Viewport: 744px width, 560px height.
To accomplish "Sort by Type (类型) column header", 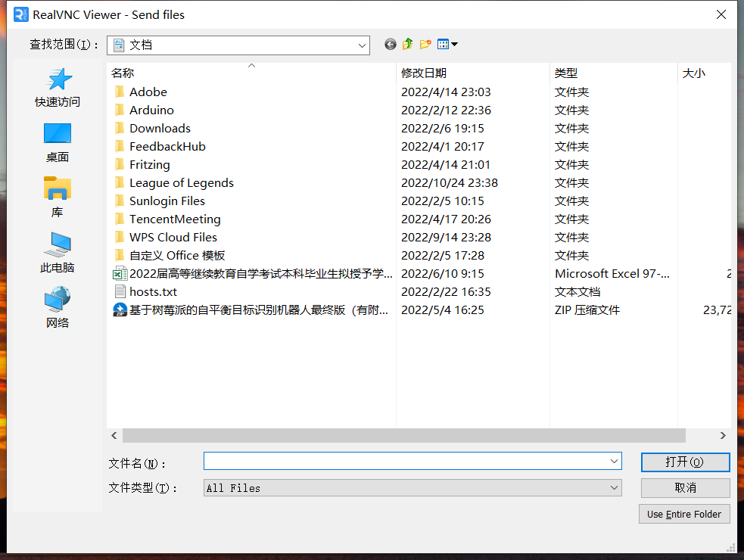I will click(614, 73).
